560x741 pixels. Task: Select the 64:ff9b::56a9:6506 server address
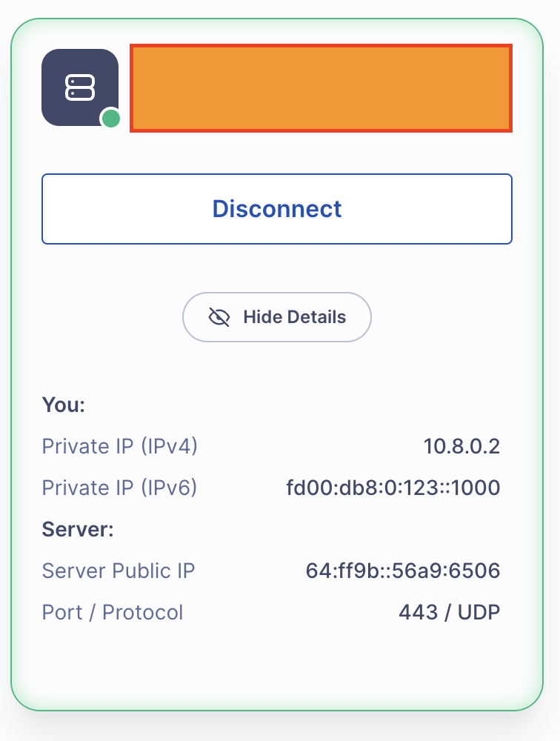[x=402, y=571]
